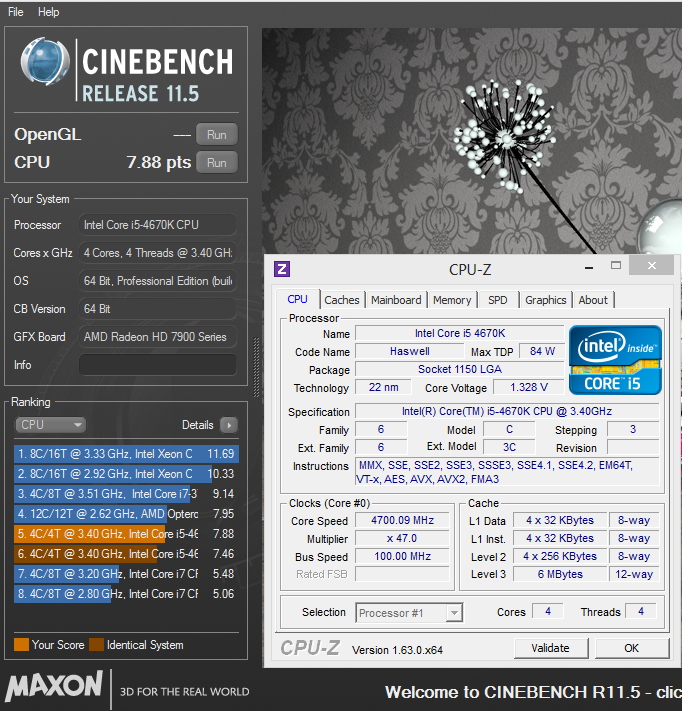Click the Max TDP value 84 W
Image resolution: width=695 pixels, height=711 pixels.
coord(542,351)
